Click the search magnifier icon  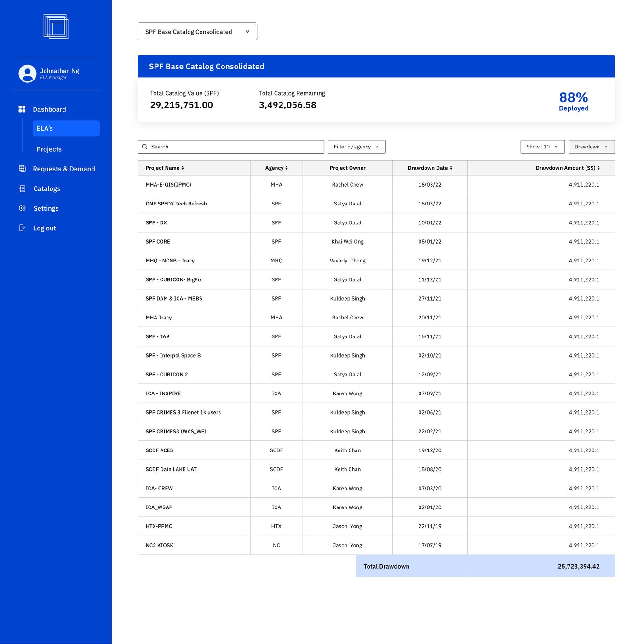[x=145, y=147]
